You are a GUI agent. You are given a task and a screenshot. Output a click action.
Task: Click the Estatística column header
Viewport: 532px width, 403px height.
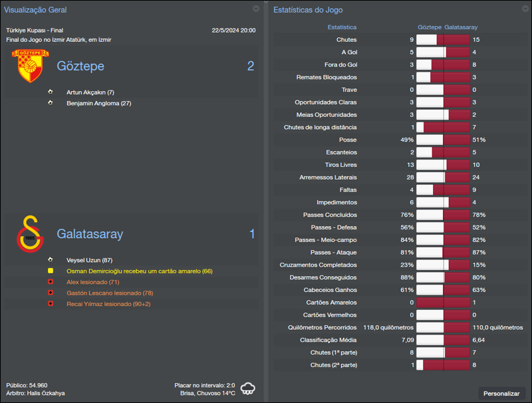(x=342, y=27)
